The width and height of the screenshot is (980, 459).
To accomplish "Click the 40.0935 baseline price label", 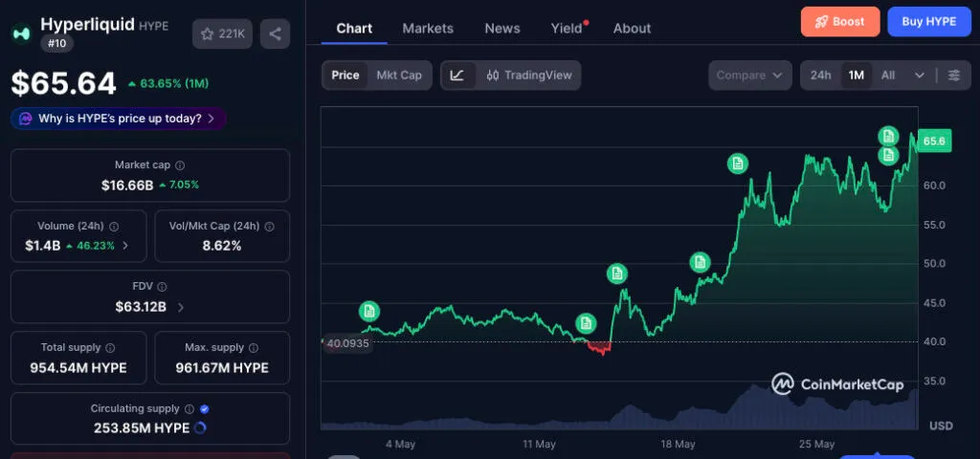I will pyautogui.click(x=348, y=343).
